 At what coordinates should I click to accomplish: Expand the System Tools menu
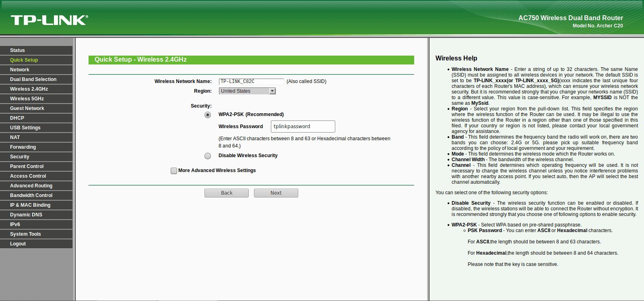point(36,234)
